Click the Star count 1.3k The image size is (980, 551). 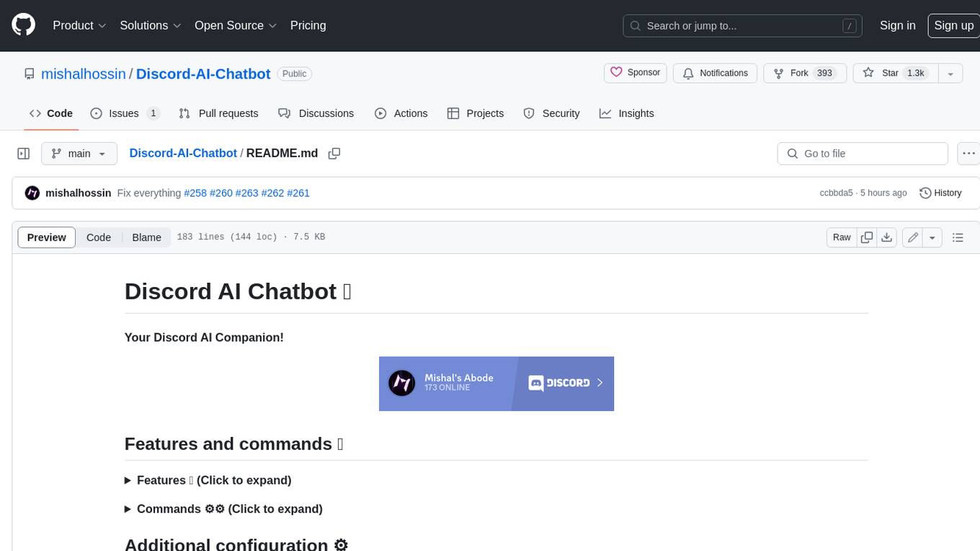915,73
